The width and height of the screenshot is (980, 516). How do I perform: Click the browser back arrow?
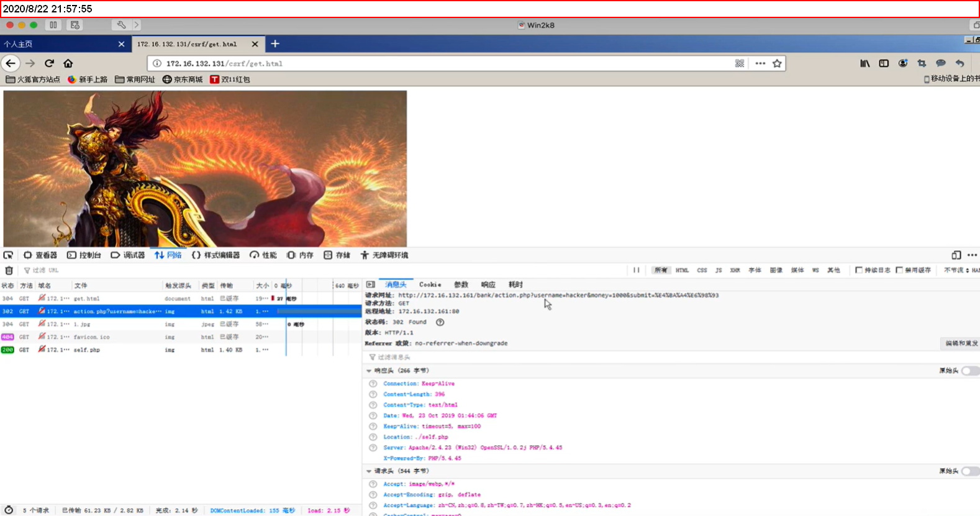pyautogui.click(x=11, y=63)
